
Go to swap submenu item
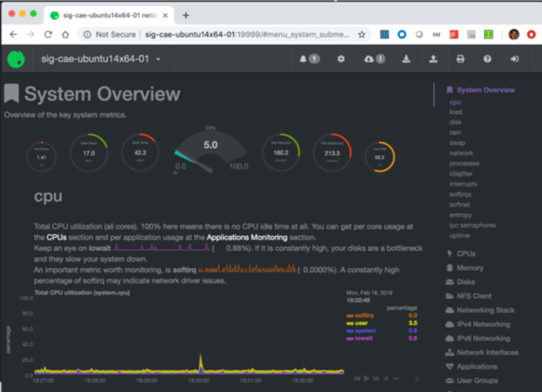point(457,143)
